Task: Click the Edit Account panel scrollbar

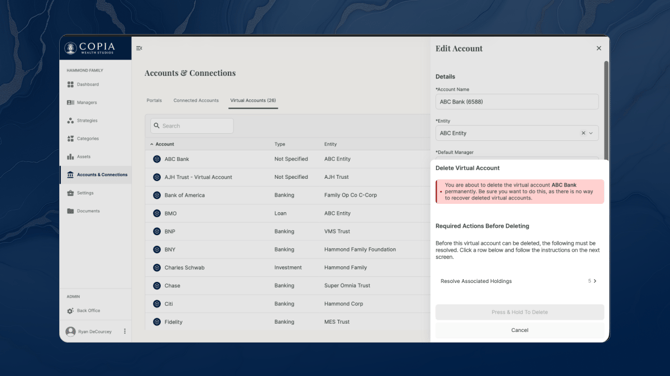Action: pyautogui.click(x=606, y=110)
